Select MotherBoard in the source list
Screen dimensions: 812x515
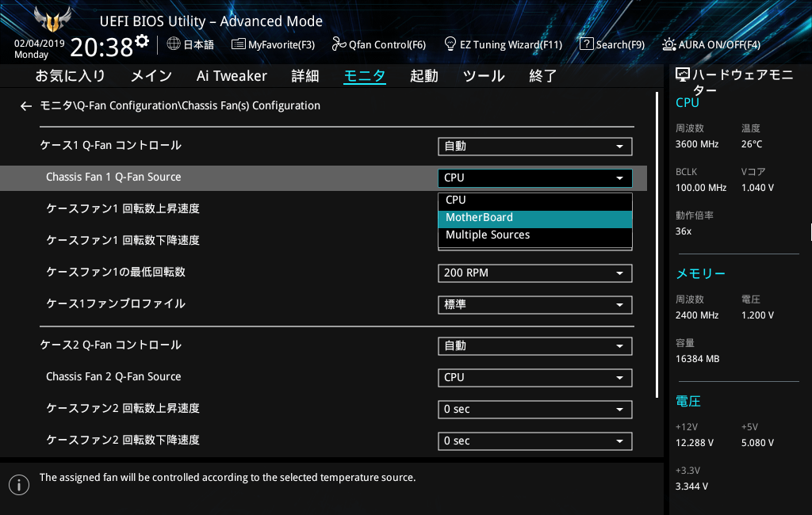click(x=535, y=218)
